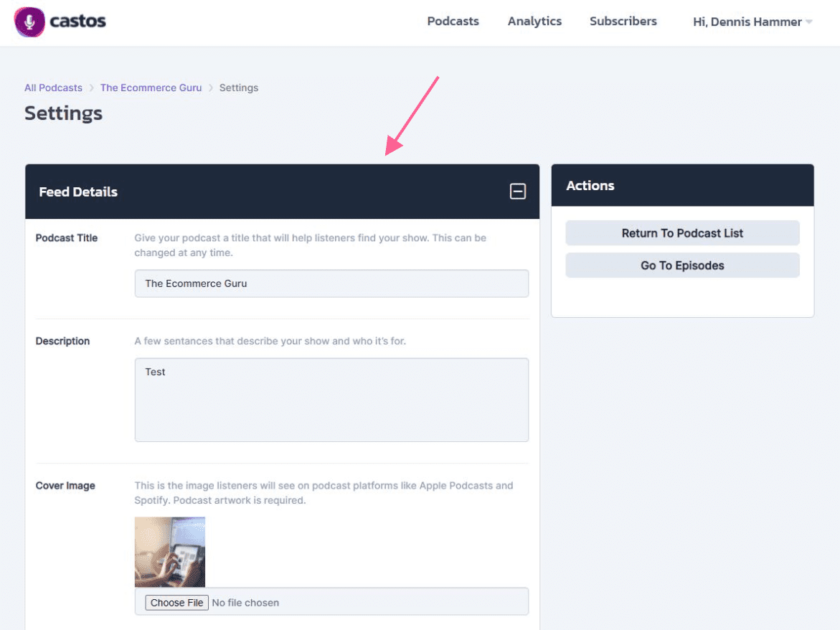Click the Cover Image label
Screen dimensions: 840x630
point(65,486)
